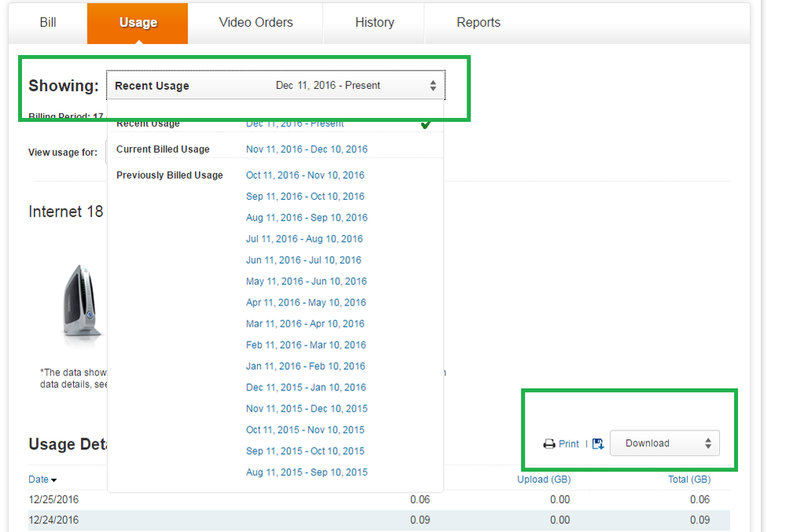Click the save disk icon
The width and height of the screenshot is (786, 532).
[598, 444]
